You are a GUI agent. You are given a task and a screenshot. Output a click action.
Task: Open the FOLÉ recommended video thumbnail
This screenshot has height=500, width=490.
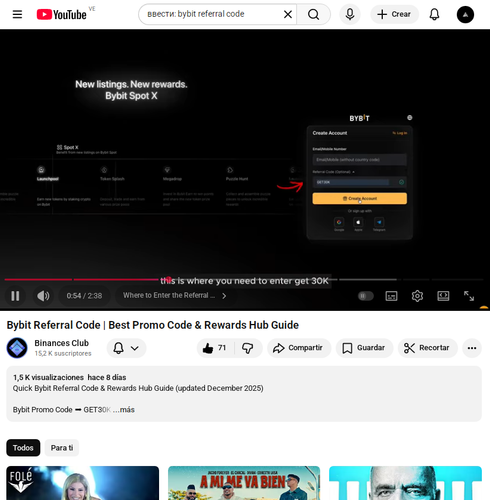coord(82,483)
